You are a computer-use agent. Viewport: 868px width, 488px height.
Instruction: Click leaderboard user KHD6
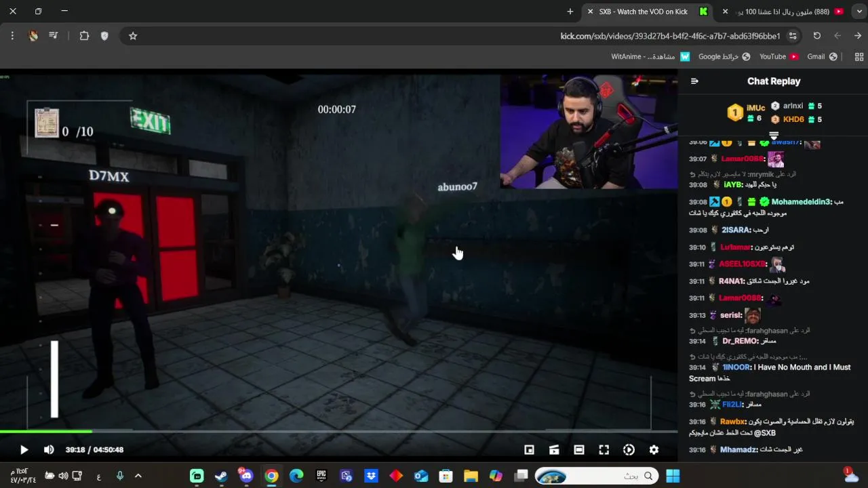793,119
